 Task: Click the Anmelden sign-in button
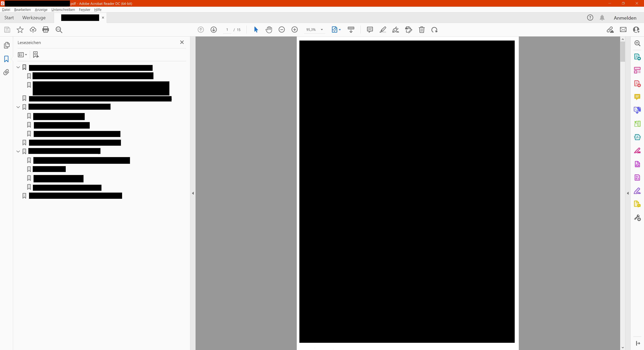coord(625,18)
